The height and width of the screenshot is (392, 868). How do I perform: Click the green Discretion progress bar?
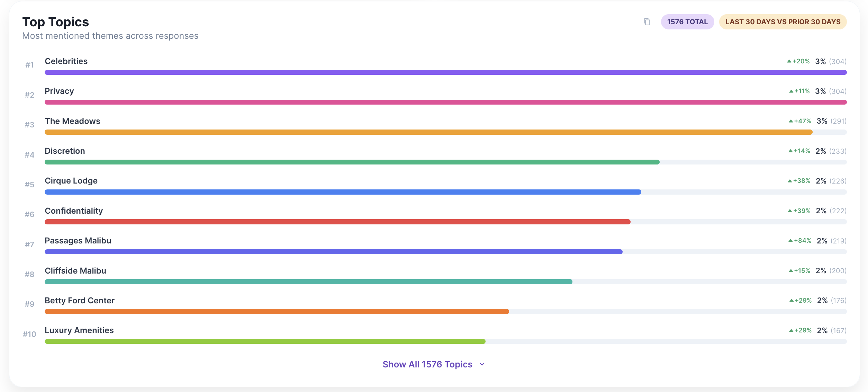pos(352,162)
